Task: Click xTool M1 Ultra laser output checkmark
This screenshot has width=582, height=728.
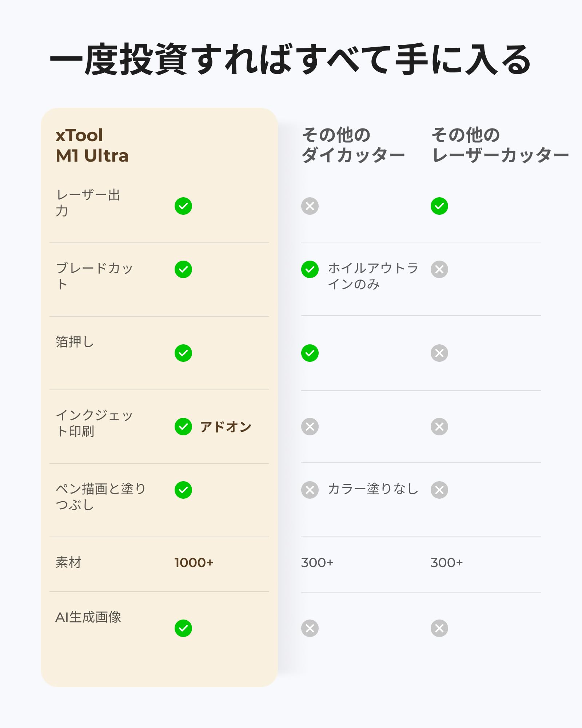Action: 183,206
